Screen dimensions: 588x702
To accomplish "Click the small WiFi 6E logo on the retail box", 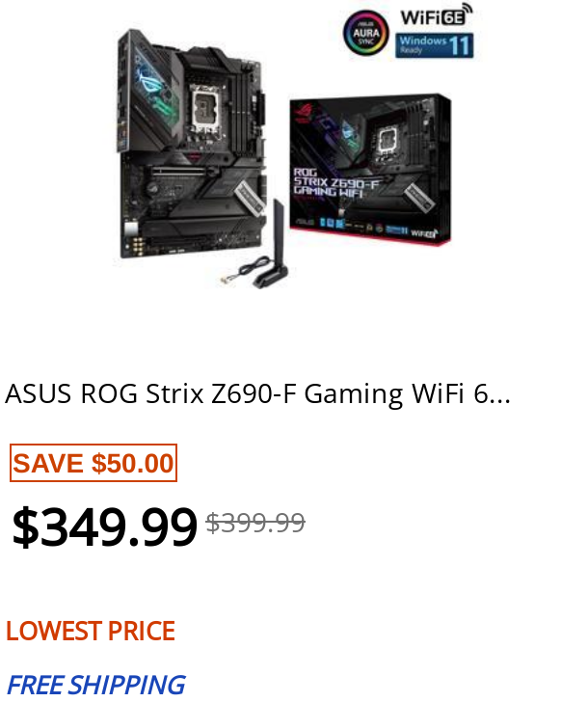I will point(424,233).
